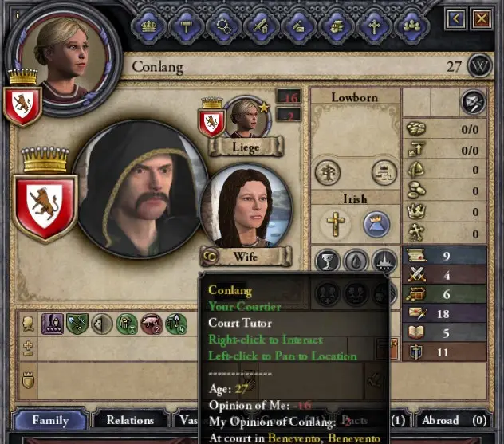Image resolution: width=504 pixels, height=444 pixels.
Task: Click the hooded character's large portrait
Action: (140, 189)
